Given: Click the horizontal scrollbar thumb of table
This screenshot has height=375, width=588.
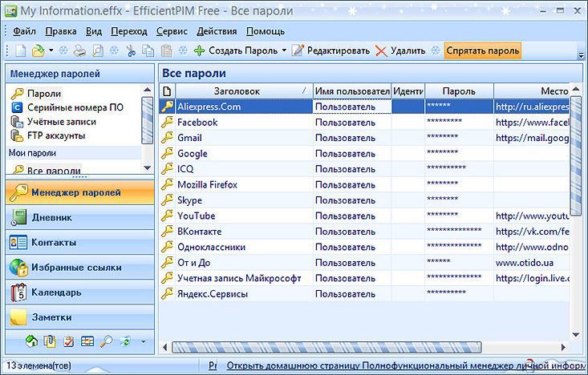Looking at the screenshot, I should click(x=326, y=347).
